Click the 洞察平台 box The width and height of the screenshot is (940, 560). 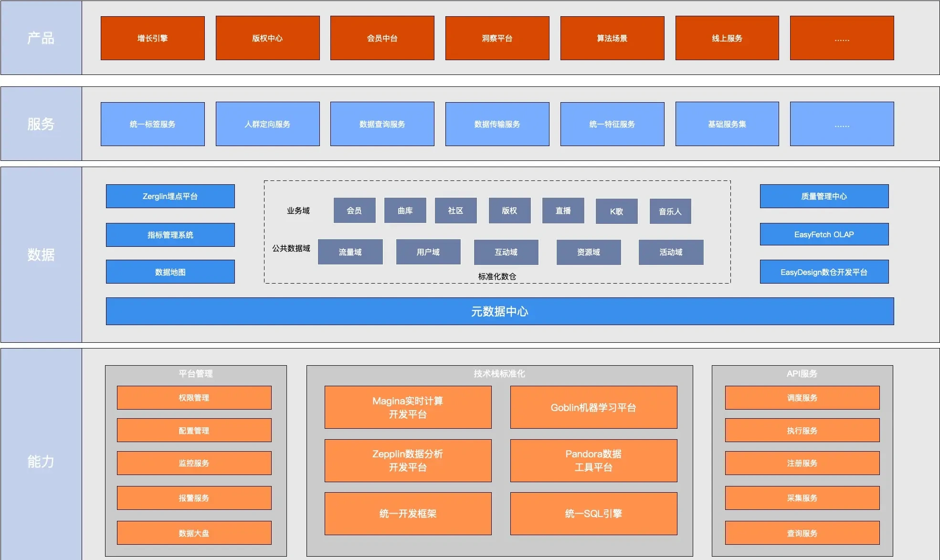497,38
